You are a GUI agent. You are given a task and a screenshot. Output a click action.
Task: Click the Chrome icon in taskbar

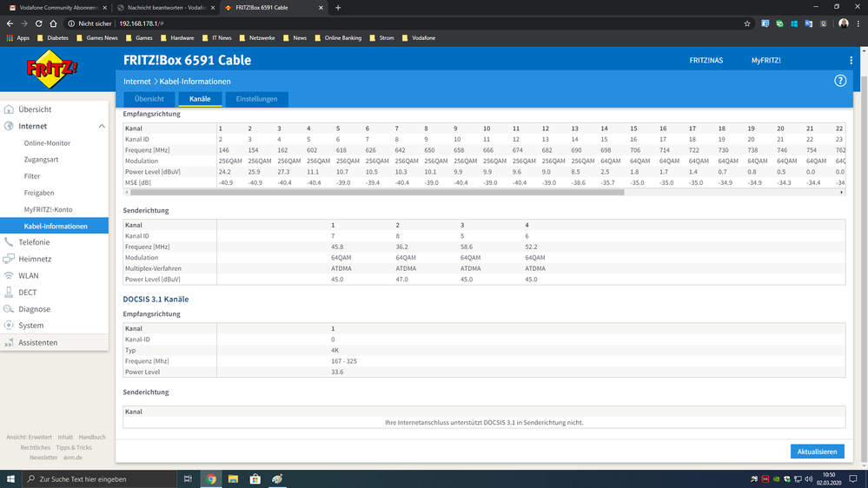(x=211, y=479)
